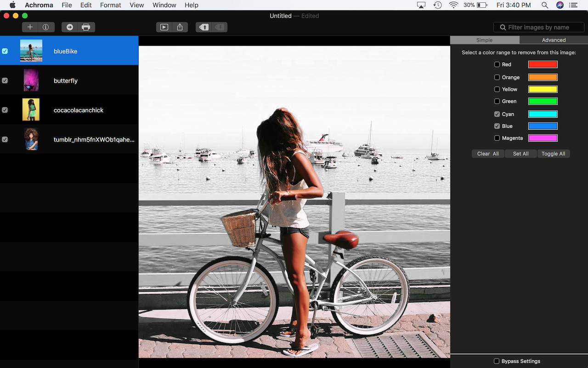Open the View menu
Screen dimensions: 588x368
137,5
